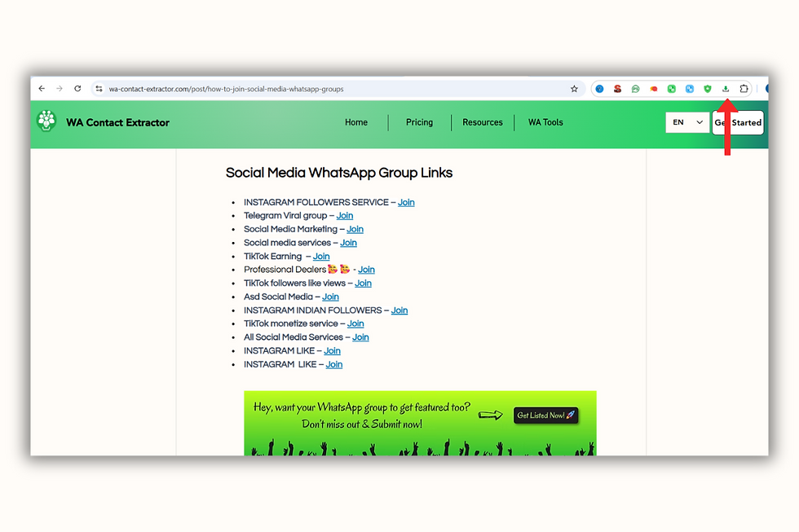799x532 pixels.
Task: Click the Social Media WhatsApp Group Links heading
Action: 339,173
